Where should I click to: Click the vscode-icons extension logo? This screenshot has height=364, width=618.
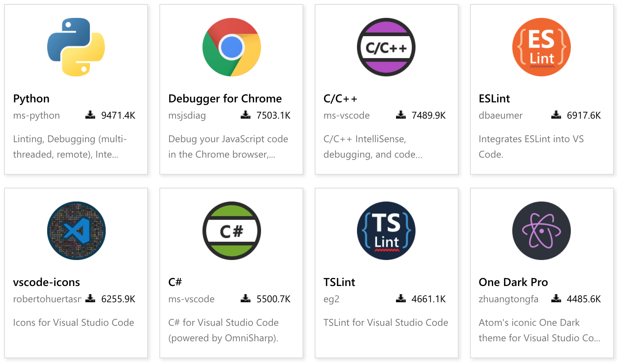click(x=76, y=231)
